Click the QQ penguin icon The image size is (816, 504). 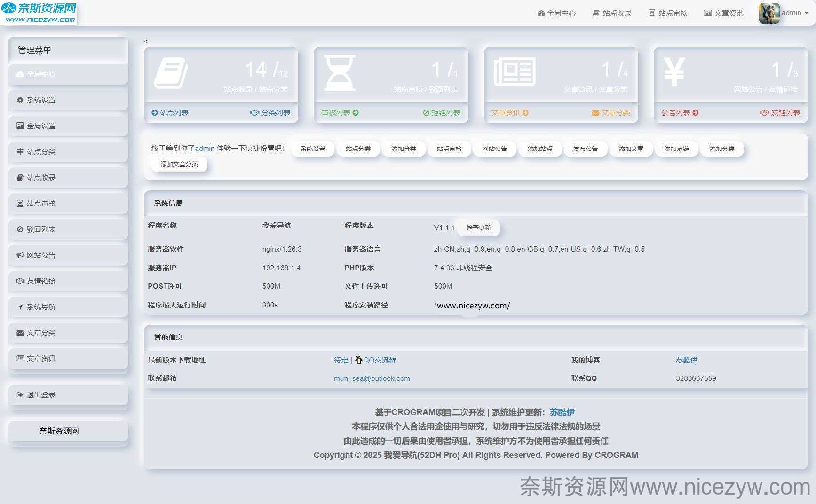[x=358, y=360]
